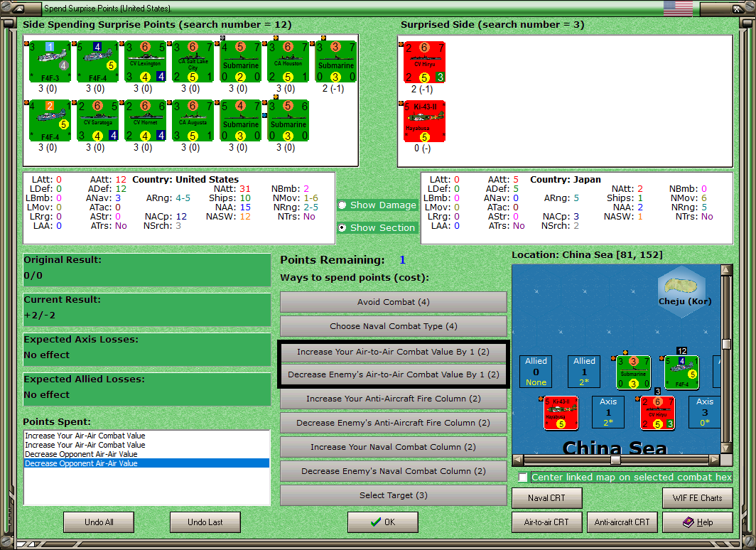Open the Naval CRT chart
Image resolution: width=756 pixels, height=550 pixels.
pos(547,498)
